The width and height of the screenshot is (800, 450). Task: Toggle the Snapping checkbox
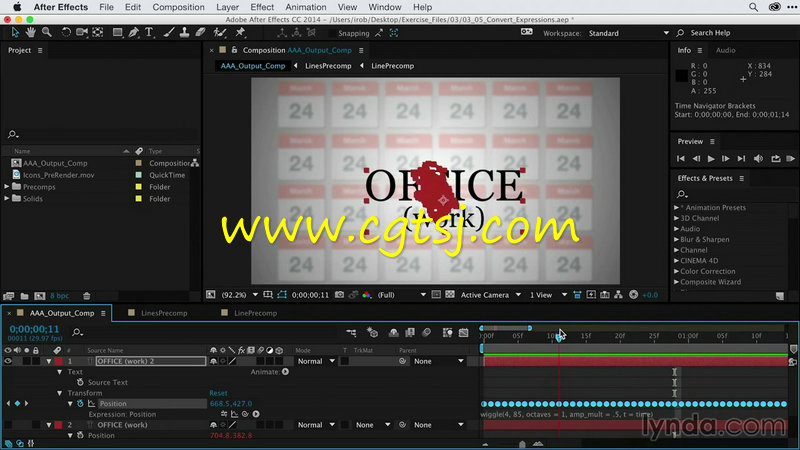[x=332, y=33]
